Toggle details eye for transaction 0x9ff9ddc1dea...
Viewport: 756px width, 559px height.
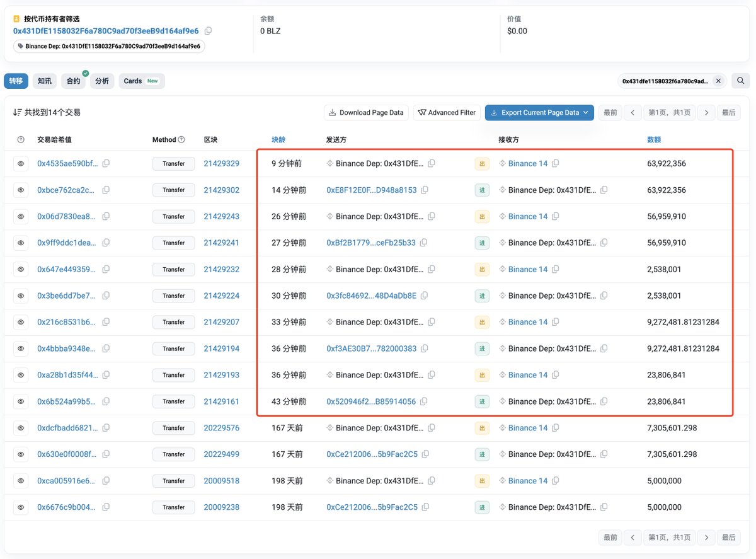pos(21,243)
